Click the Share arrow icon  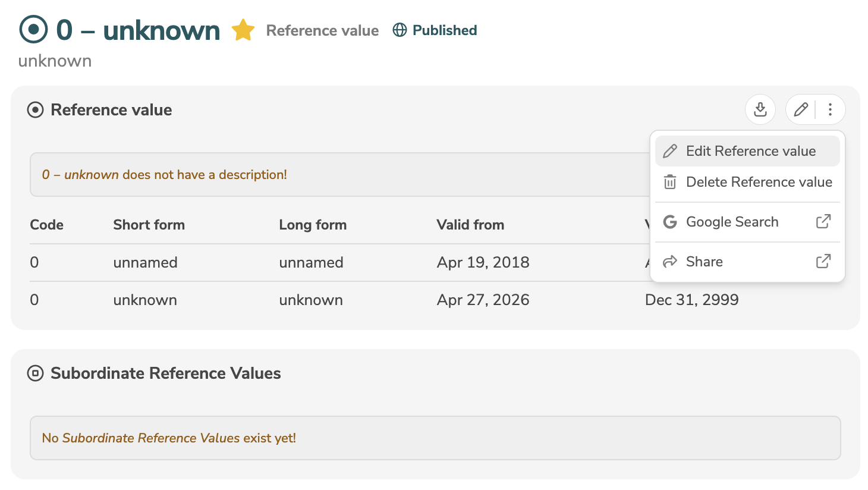(x=670, y=262)
